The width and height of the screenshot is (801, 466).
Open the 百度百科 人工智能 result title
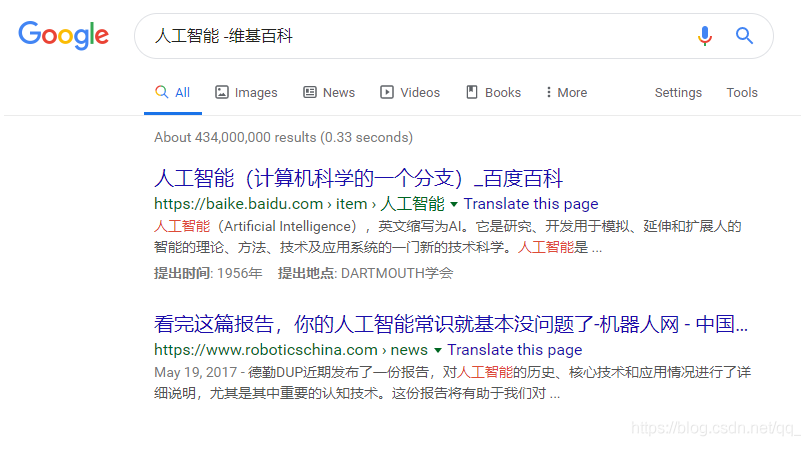pyautogui.click(x=358, y=178)
